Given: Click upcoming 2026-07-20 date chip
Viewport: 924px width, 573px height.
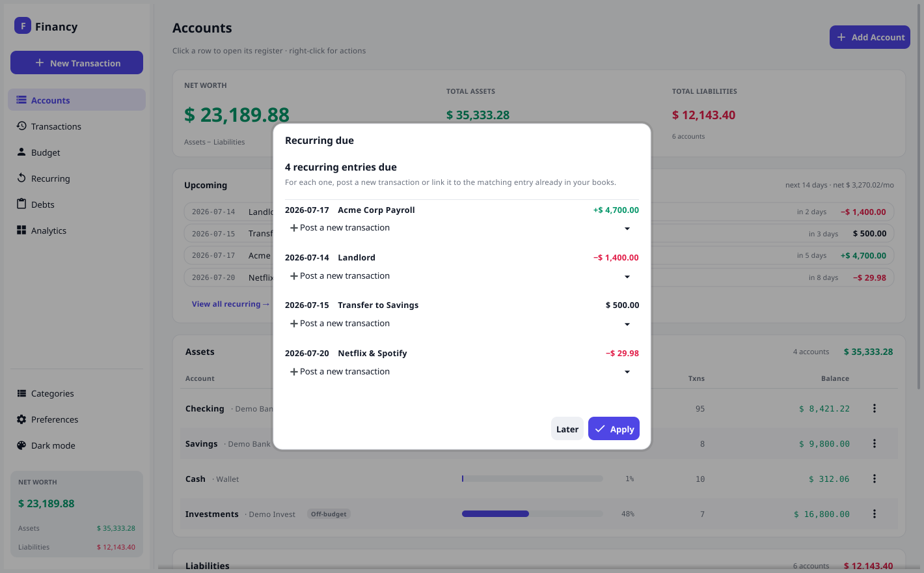Looking at the screenshot, I should click(213, 277).
